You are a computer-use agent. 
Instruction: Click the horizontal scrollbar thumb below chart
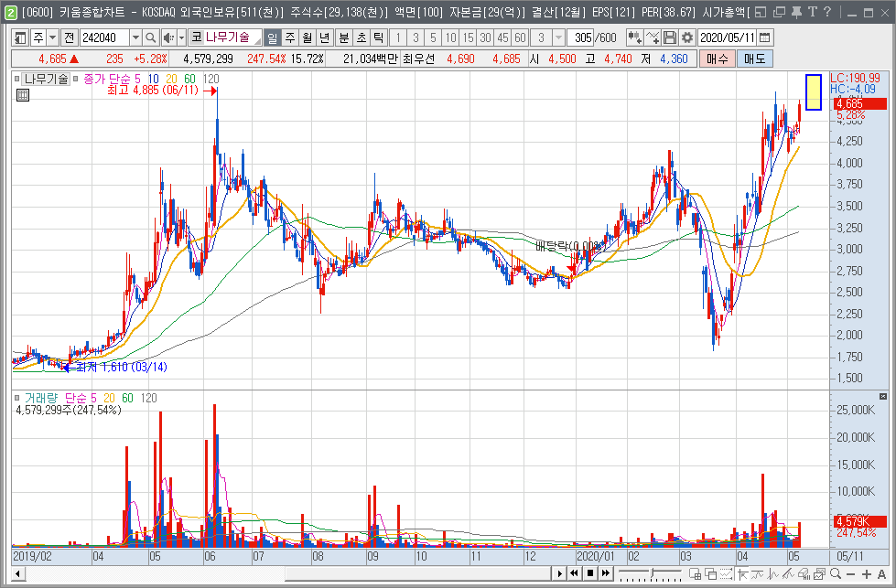click(418, 573)
